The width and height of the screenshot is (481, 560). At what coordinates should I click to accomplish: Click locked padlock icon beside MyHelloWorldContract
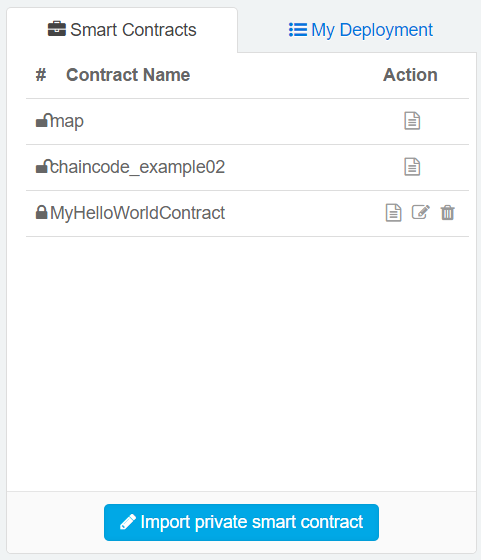pos(41,212)
